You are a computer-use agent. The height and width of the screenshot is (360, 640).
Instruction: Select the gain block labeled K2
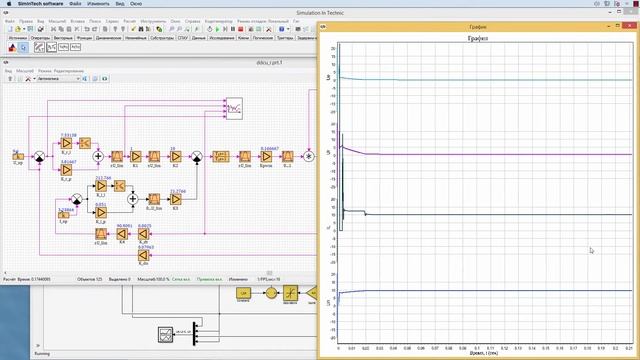[x=176, y=156]
